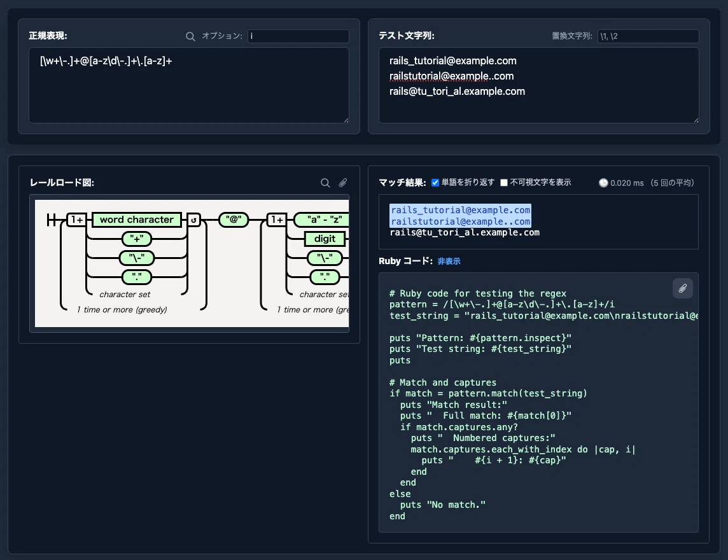The height and width of the screenshot is (560, 728).
Task: Click the first "character set" caption in the diagram
Action: click(x=125, y=295)
